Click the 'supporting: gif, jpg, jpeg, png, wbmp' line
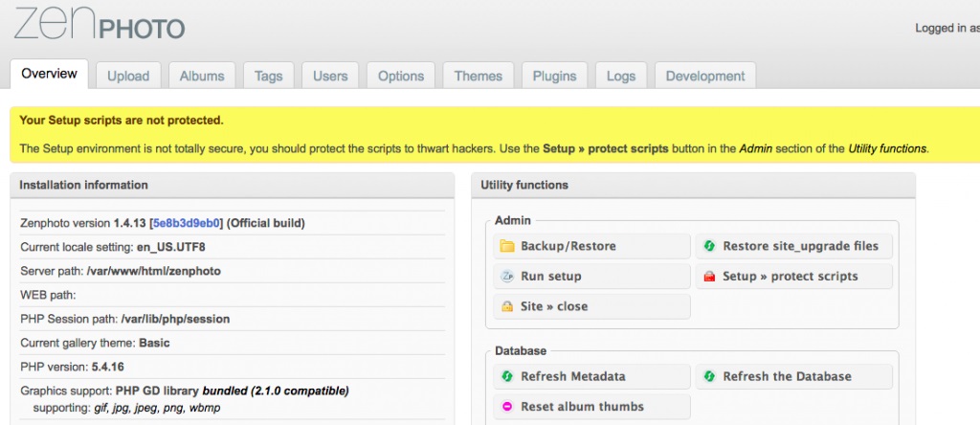This screenshot has height=425, width=980. click(x=127, y=408)
